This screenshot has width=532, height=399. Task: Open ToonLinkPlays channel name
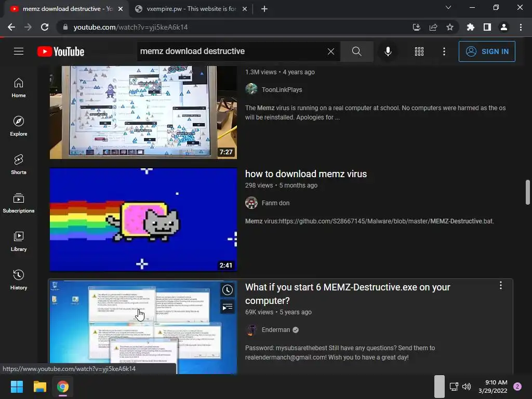pos(282,89)
